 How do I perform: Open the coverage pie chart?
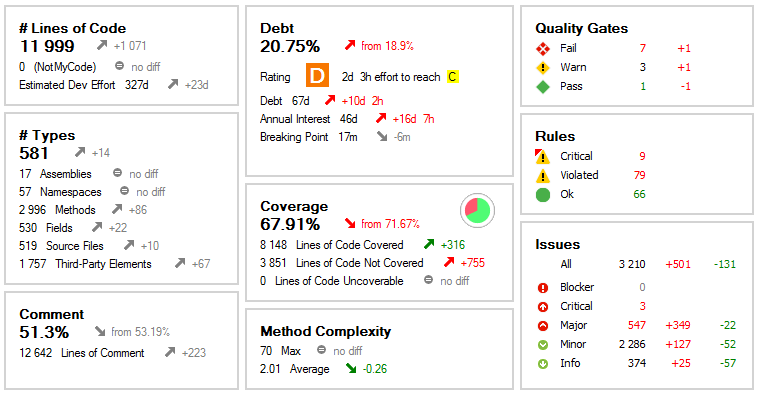click(477, 211)
